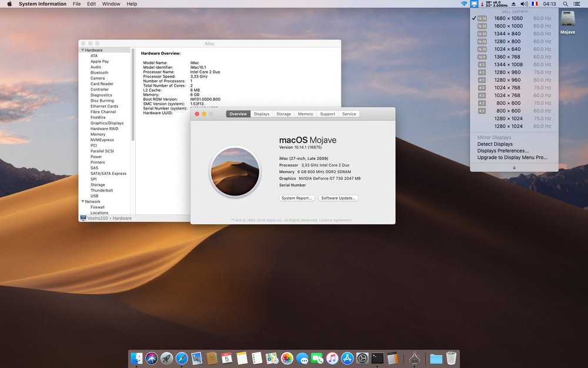Open FaceTime from the dock
Screen dimensions: 588x368
coord(318,358)
